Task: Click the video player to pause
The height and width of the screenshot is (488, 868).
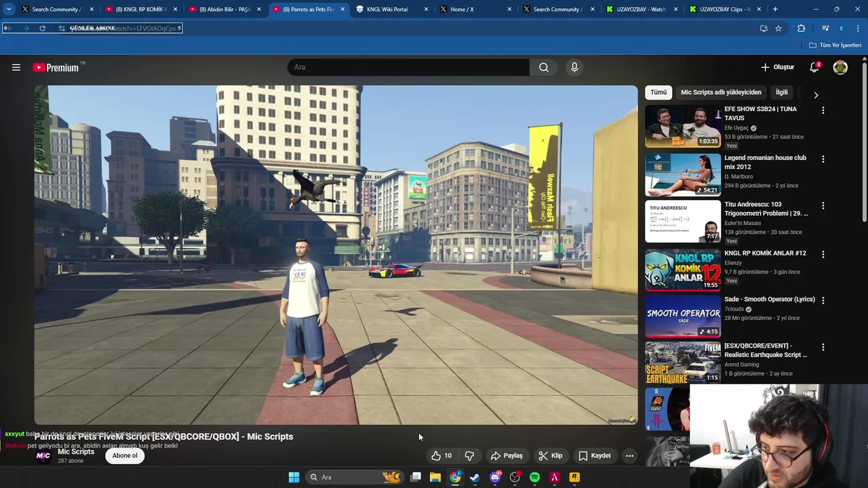Action: click(336, 255)
